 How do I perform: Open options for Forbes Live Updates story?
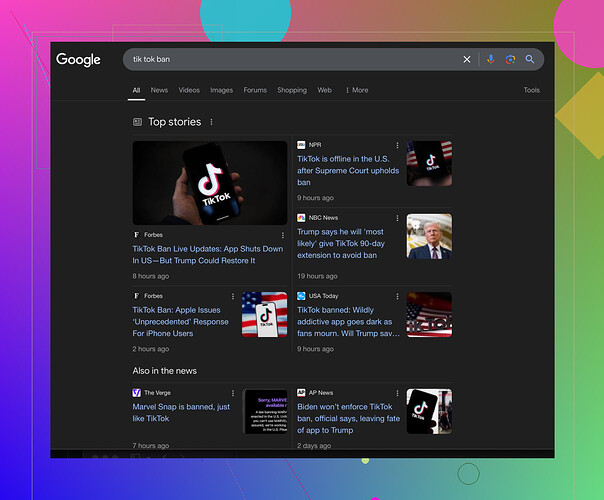[x=283, y=235]
